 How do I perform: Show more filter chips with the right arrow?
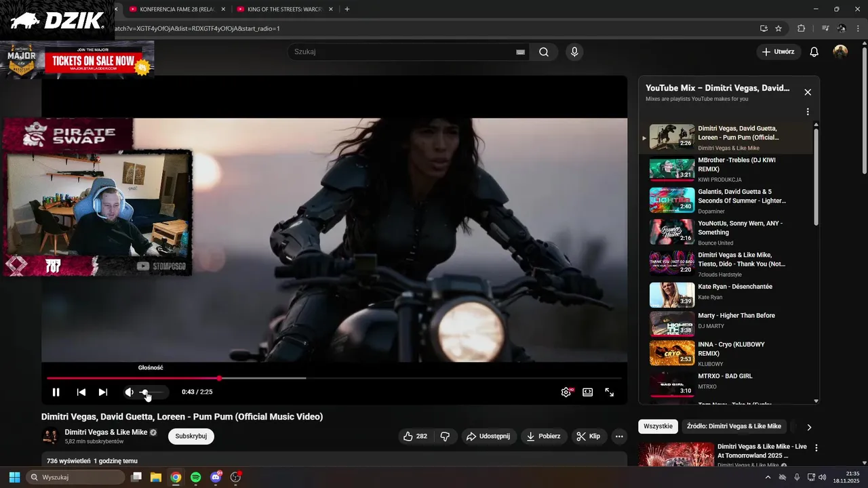click(x=809, y=427)
